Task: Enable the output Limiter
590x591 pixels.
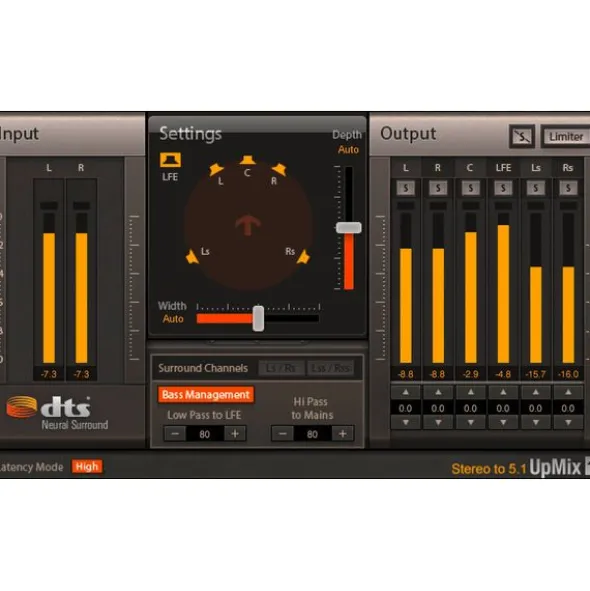Action: (565, 136)
